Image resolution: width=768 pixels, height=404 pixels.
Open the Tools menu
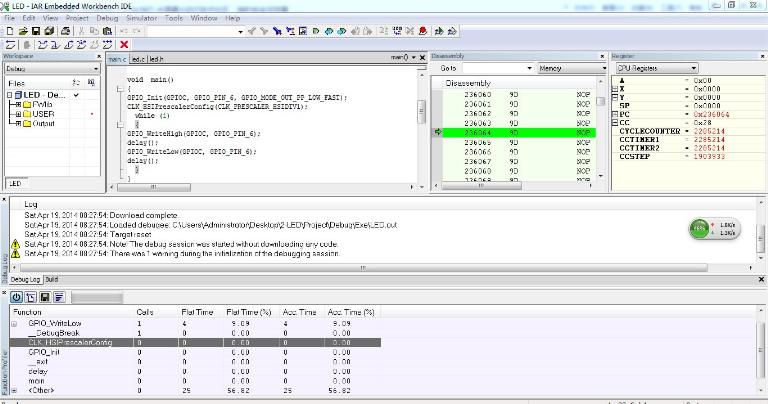click(173, 18)
